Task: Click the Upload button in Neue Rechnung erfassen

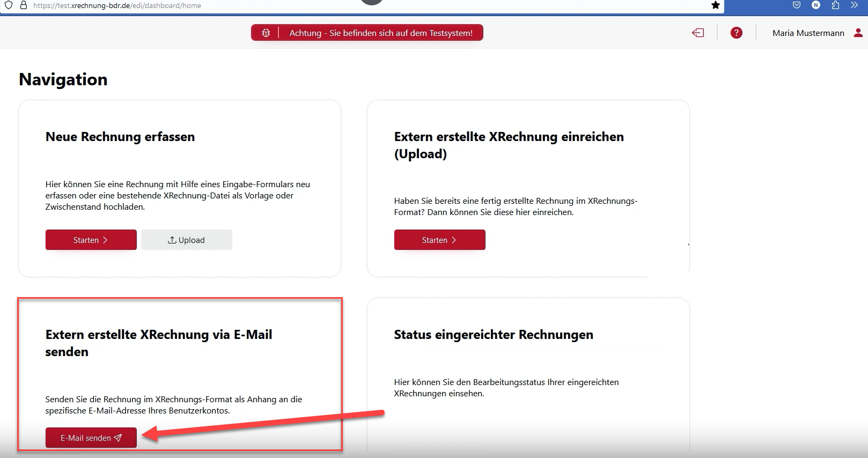Action: (187, 240)
